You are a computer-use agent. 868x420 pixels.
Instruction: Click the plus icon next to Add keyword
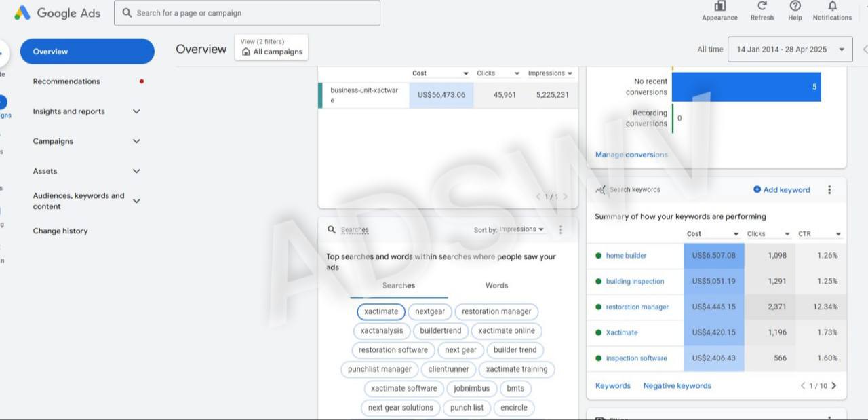[x=757, y=190]
